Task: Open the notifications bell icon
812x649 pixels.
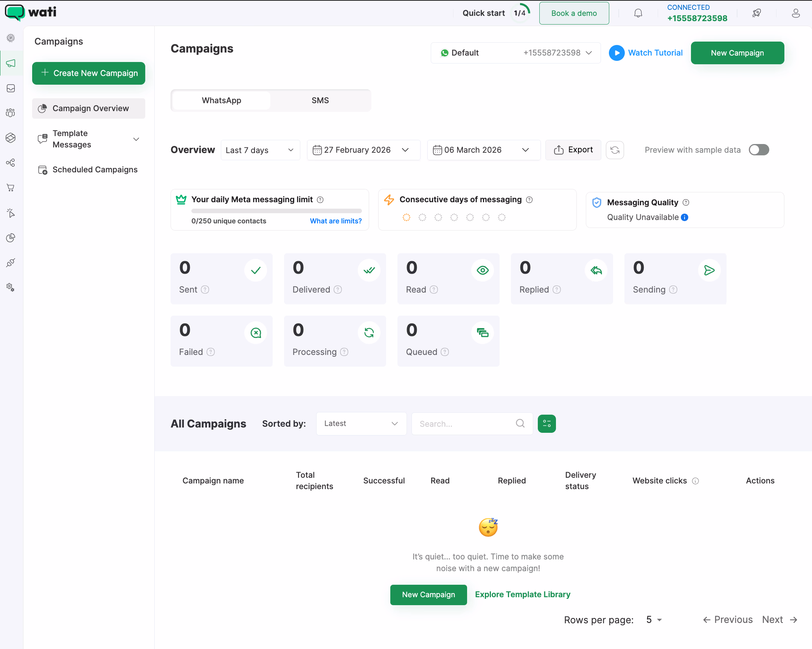Action: (x=638, y=13)
